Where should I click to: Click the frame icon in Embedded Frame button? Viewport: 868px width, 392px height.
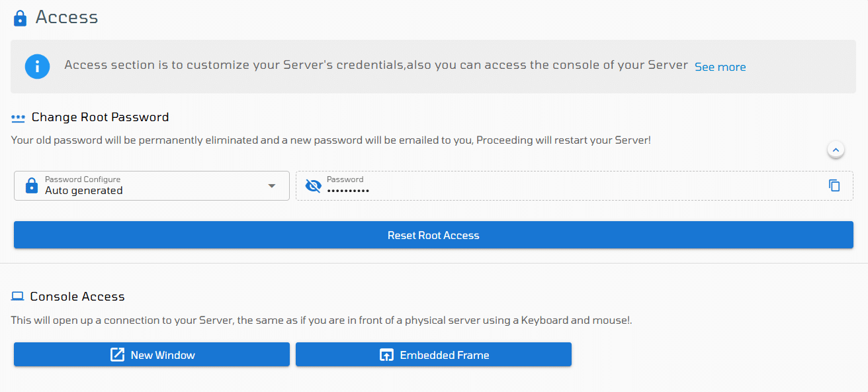click(x=386, y=355)
